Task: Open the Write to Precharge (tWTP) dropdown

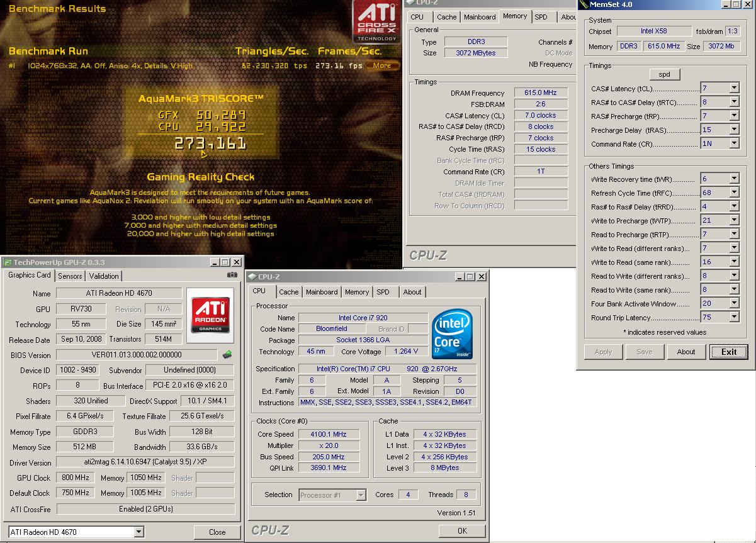Action: 734,220
